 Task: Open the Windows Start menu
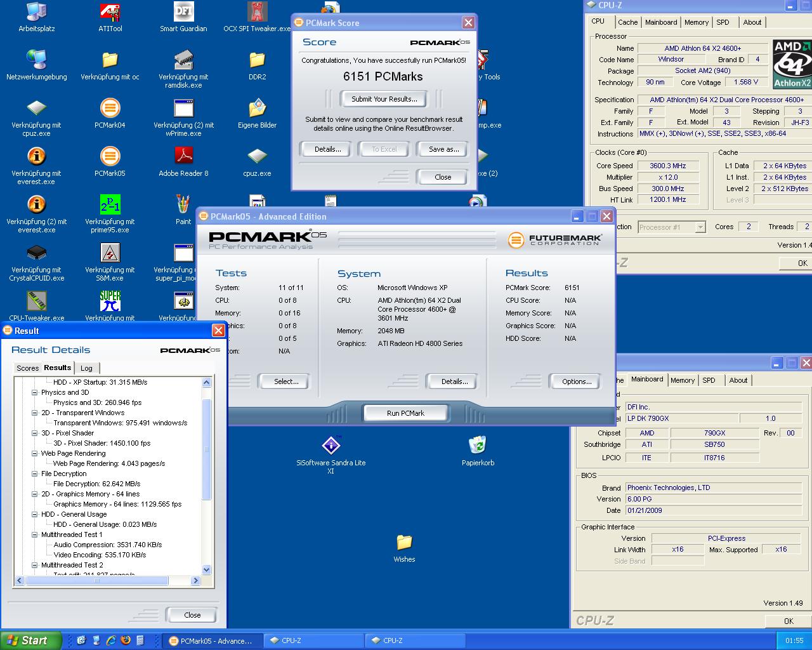[30, 640]
